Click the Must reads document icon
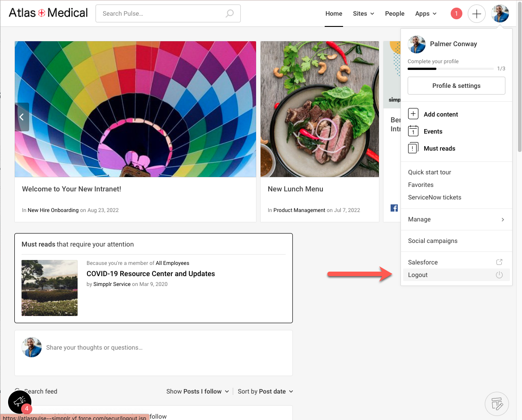The height and width of the screenshot is (420, 522). click(413, 148)
